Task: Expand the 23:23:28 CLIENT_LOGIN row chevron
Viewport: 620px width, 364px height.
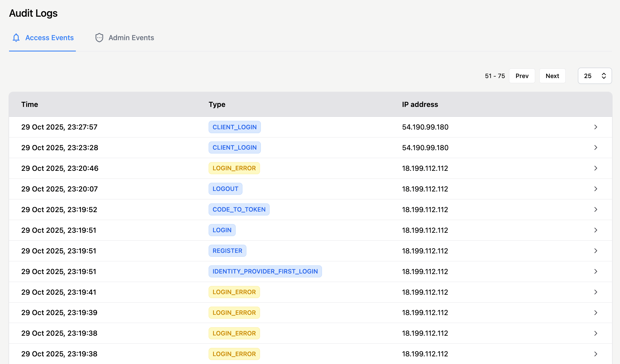Action: pos(595,148)
